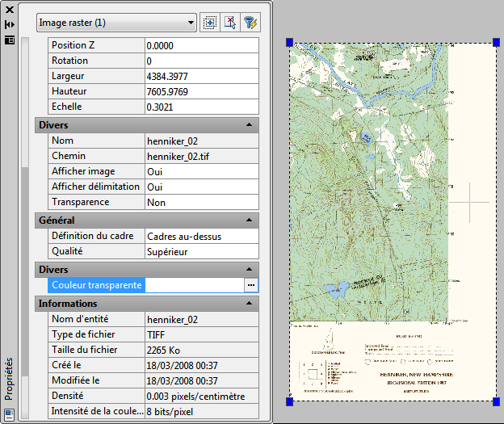Screen dimensions: 504x424
Task: Click the Couleur transparente value field
Action: pos(194,285)
